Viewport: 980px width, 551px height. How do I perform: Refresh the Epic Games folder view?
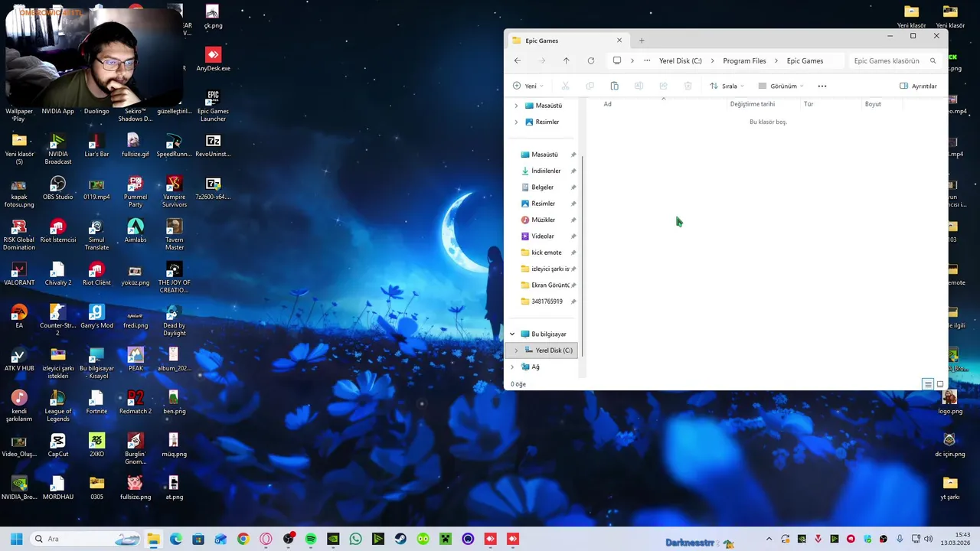pyautogui.click(x=590, y=60)
